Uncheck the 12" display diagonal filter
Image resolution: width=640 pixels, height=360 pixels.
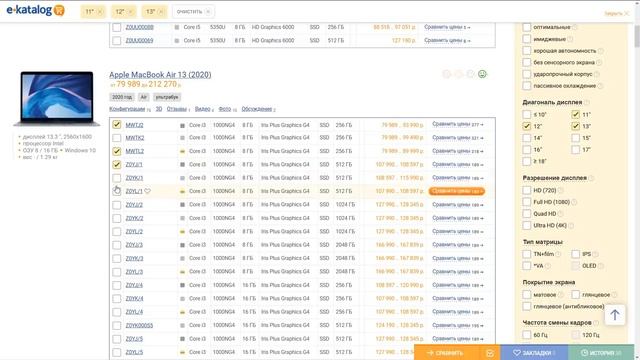click(527, 127)
